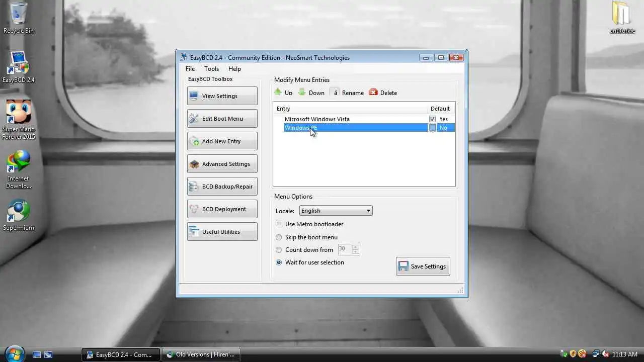Click the network connection tray icon

(x=596, y=354)
